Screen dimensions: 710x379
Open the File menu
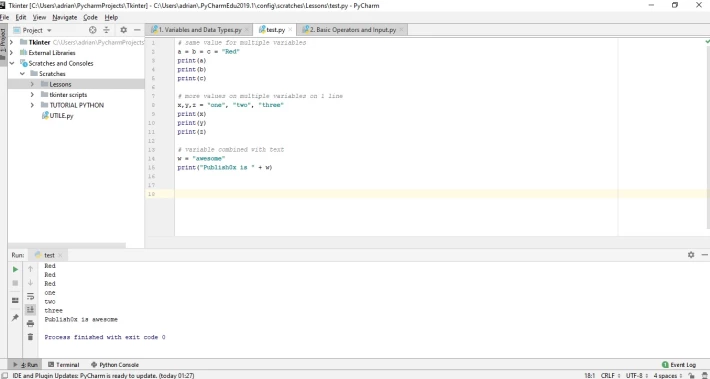pyautogui.click(x=5, y=17)
